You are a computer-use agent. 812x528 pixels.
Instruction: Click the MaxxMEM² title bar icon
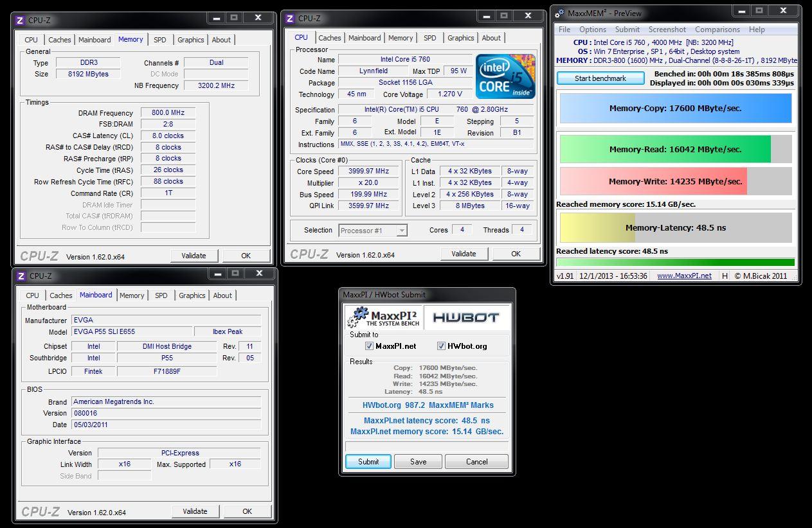tap(560, 13)
